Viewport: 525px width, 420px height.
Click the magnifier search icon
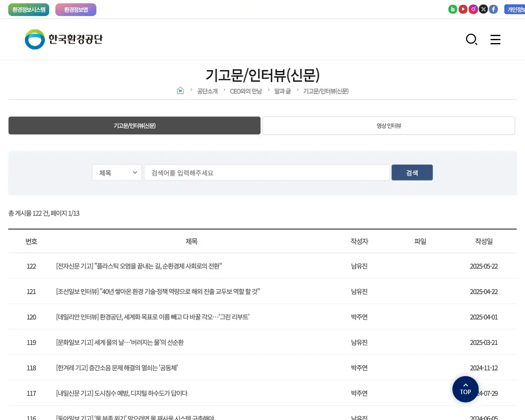click(x=471, y=39)
